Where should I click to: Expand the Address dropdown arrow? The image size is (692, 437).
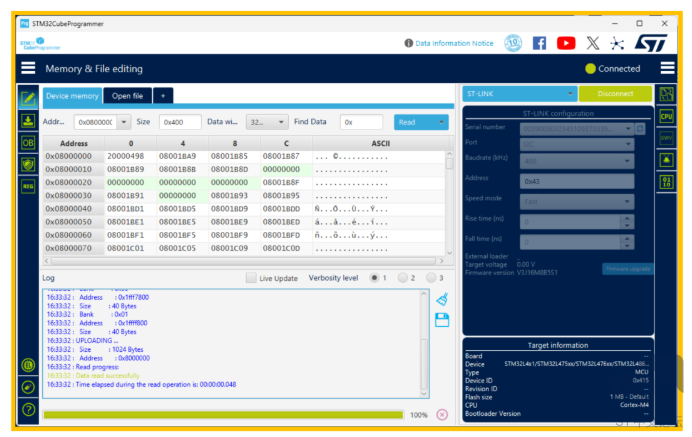tap(124, 122)
